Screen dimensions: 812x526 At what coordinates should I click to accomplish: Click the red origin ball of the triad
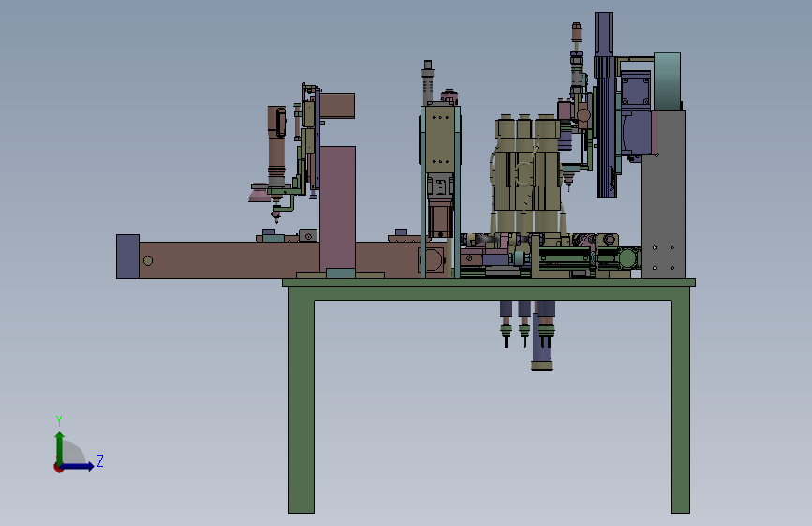click(x=58, y=467)
